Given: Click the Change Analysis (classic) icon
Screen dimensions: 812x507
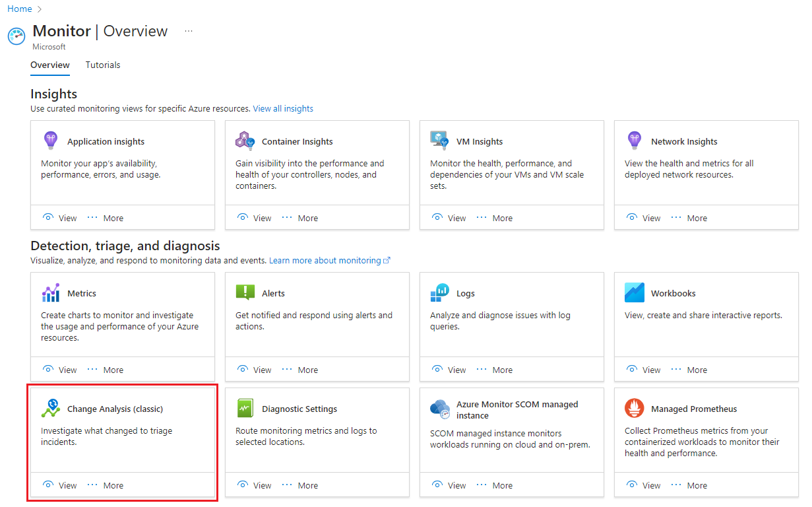Looking at the screenshot, I should coord(51,408).
